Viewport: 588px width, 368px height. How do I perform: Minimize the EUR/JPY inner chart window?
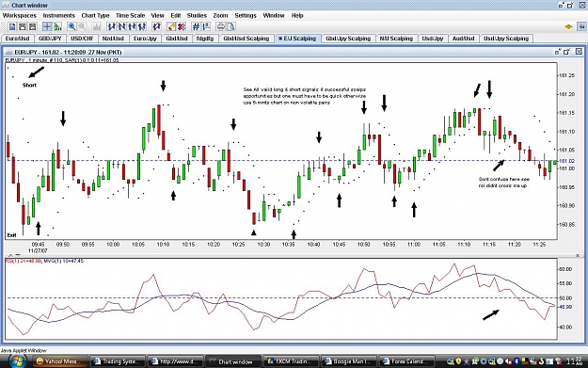tap(558, 52)
